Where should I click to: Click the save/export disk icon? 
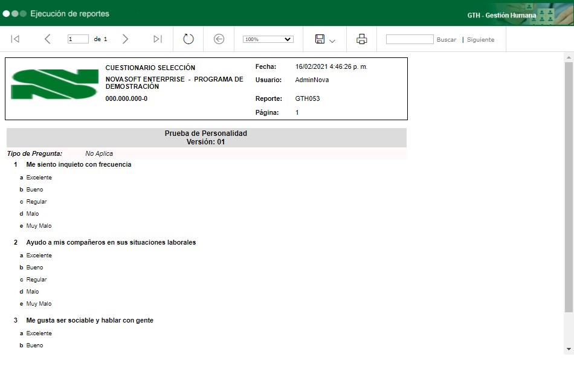click(320, 39)
